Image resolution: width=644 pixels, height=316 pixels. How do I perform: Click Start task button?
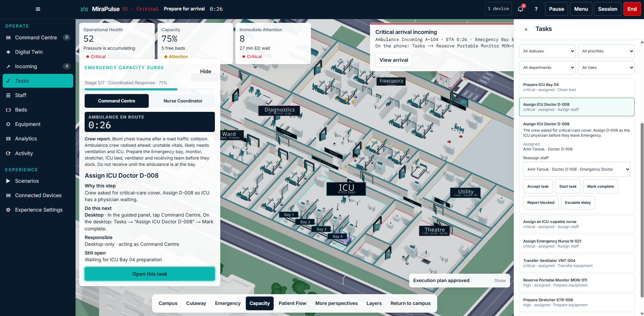pyautogui.click(x=568, y=187)
